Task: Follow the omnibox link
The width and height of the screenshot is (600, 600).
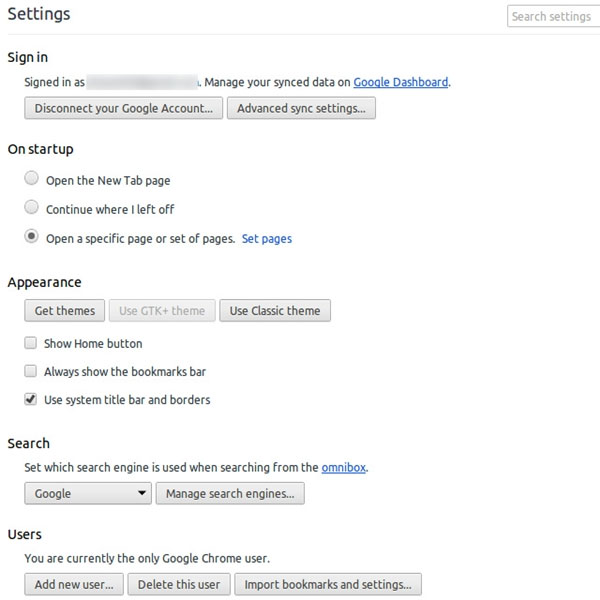Action: tap(344, 468)
